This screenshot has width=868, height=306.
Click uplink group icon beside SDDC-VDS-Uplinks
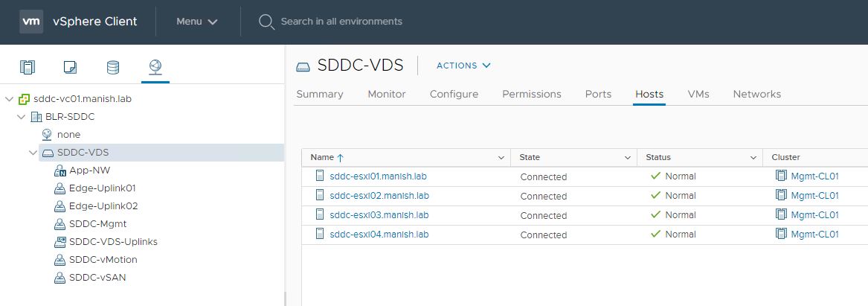tap(60, 242)
